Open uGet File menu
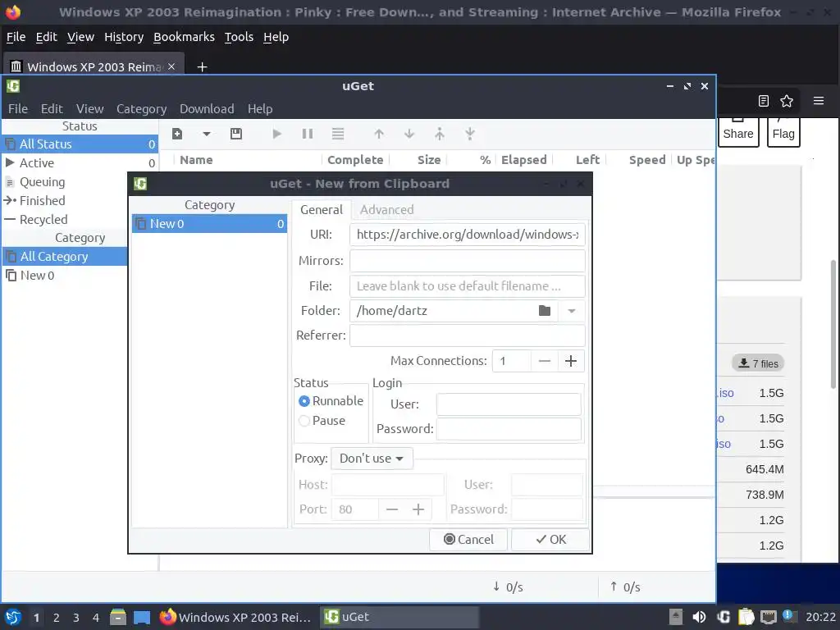Viewport: 840px width, 630px height. pos(18,109)
